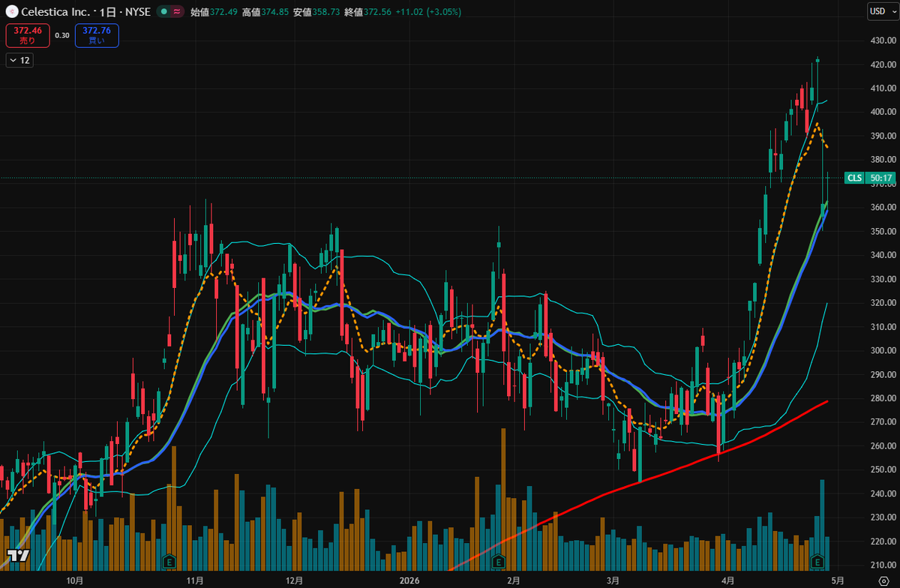900x588 pixels.
Task: Click the 300.00 price scale label
Action: pyautogui.click(x=882, y=351)
